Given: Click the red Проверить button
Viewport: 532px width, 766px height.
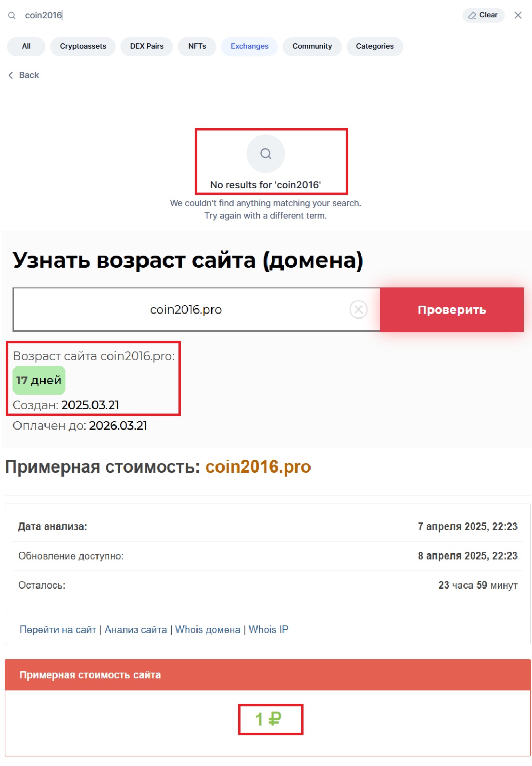Looking at the screenshot, I should (x=452, y=310).
